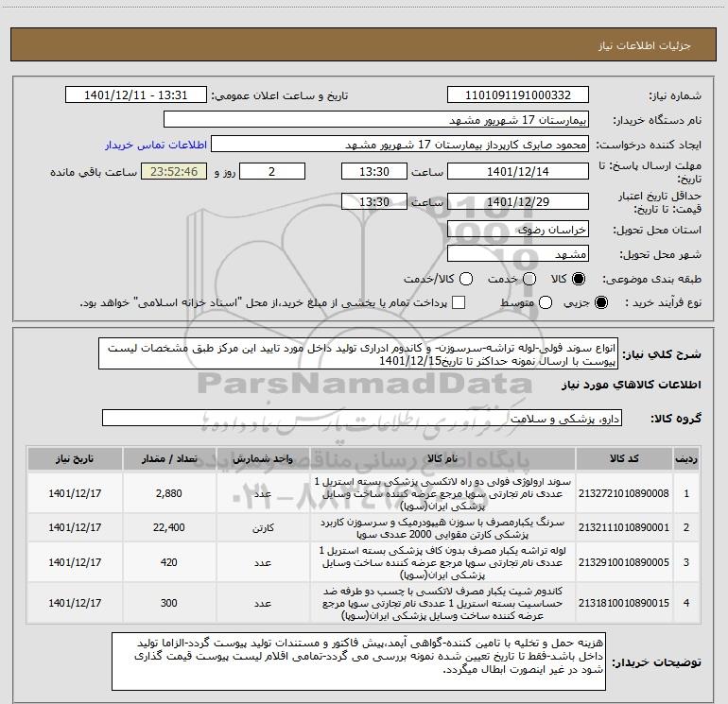Click the unit cell کارتن
Viewport: 728px width, 704px height.
(x=263, y=527)
